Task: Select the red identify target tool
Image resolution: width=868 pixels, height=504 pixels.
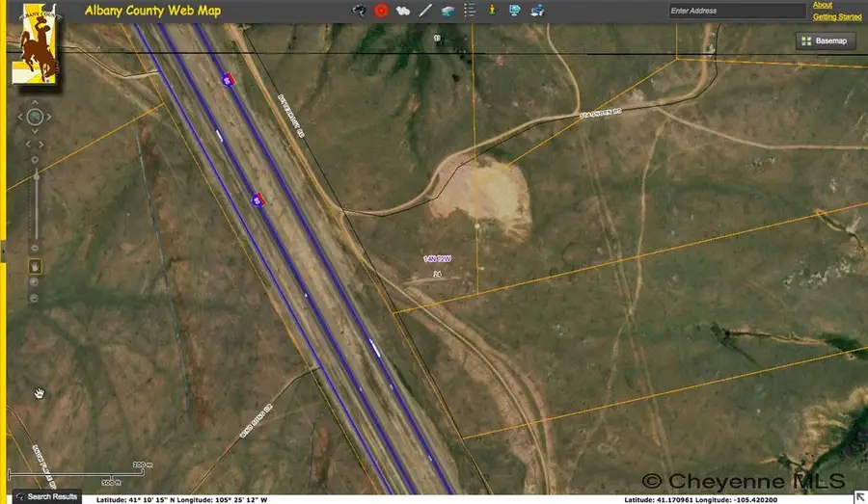Action: tap(381, 11)
